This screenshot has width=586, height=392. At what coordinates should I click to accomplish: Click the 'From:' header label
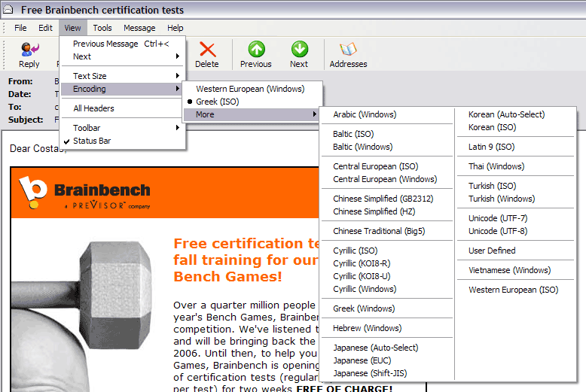click(x=20, y=81)
